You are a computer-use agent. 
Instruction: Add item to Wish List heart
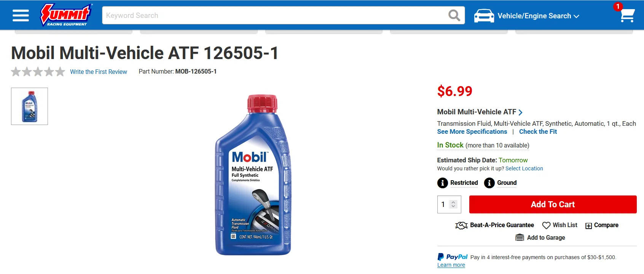pyautogui.click(x=546, y=225)
